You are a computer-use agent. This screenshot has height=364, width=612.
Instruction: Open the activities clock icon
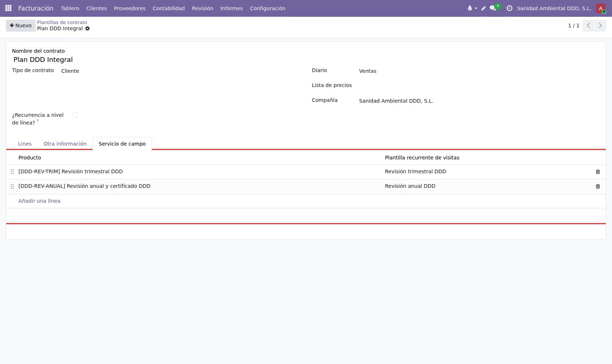tap(510, 8)
